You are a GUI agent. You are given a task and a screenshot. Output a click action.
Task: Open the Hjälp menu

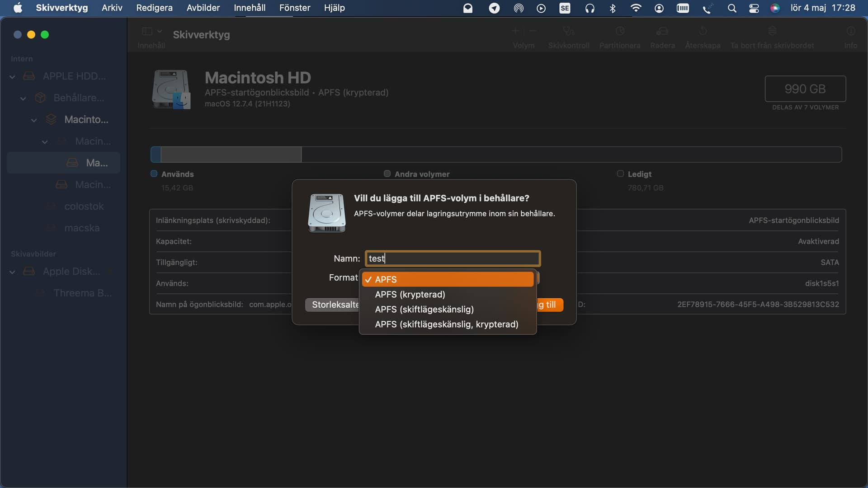[x=335, y=8]
